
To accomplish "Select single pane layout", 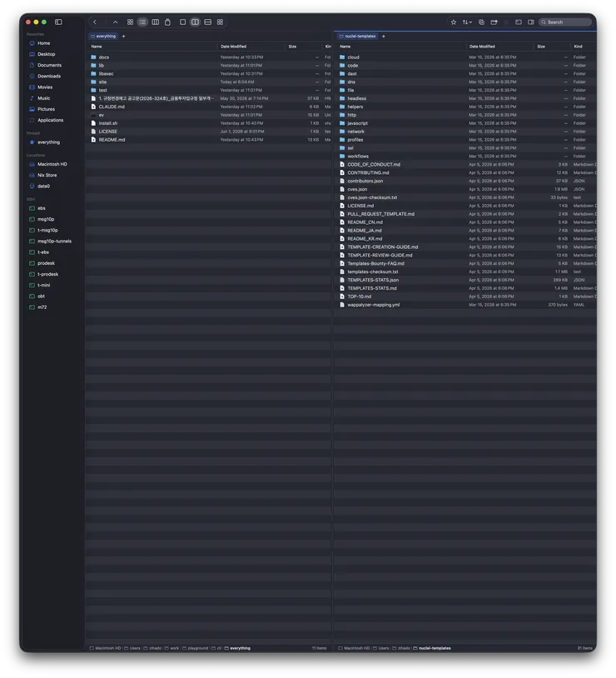I will (x=183, y=22).
